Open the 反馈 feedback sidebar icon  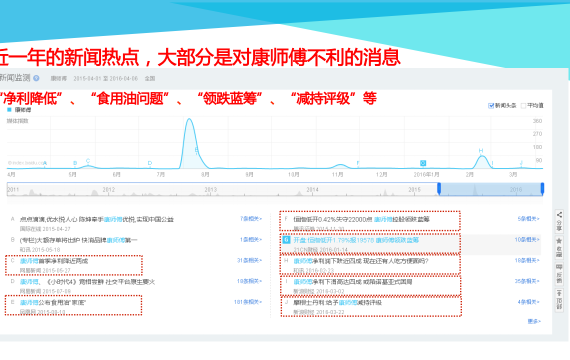[559, 274]
